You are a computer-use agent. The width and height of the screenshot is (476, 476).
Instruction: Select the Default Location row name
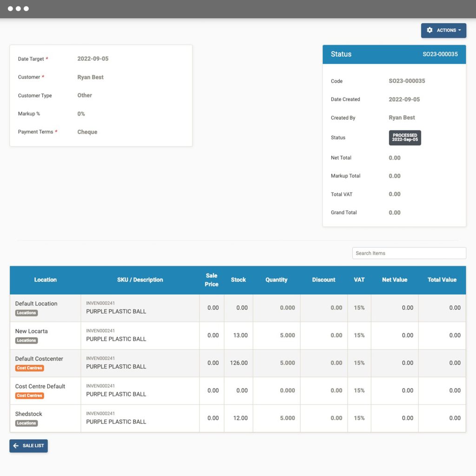36,304
